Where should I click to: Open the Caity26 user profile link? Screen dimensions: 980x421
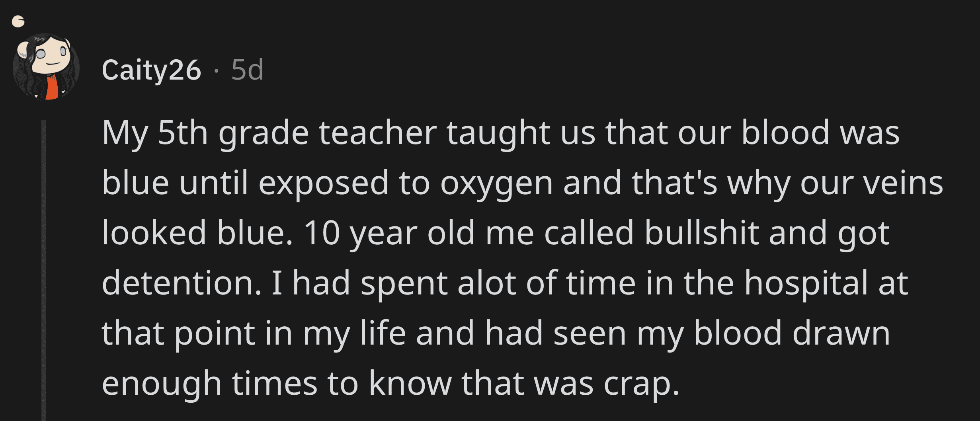pyautogui.click(x=151, y=70)
